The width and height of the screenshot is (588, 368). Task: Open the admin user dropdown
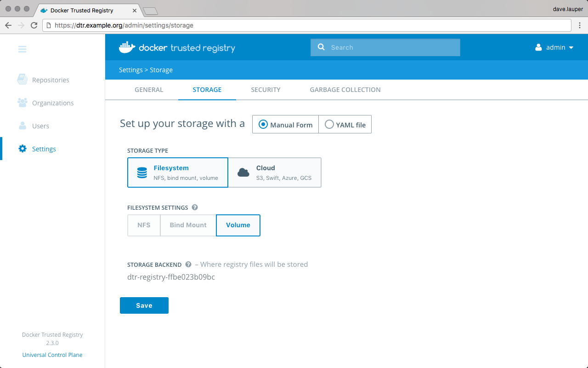click(555, 47)
